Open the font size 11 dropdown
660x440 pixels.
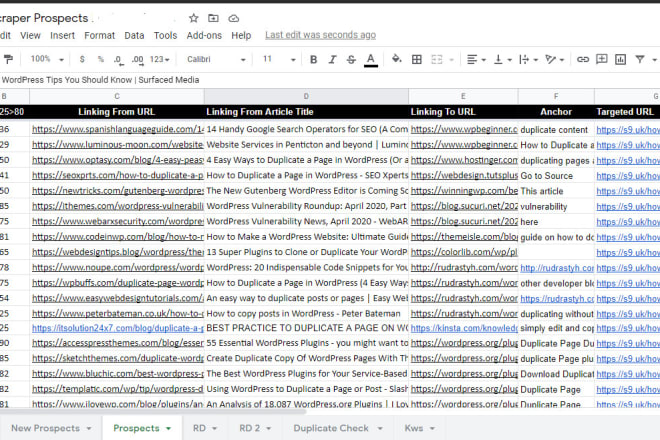[279, 59]
